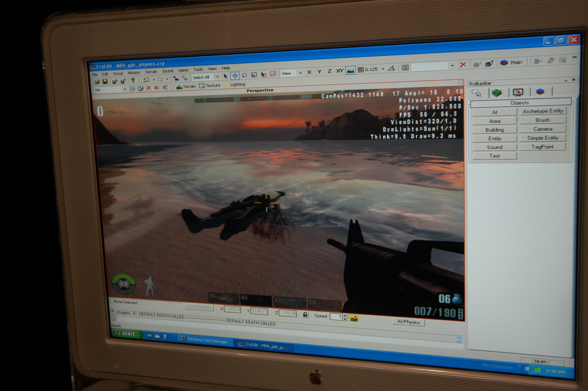Click the Brush object button
The image size is (588, 391).
click(x=543, y=120)
